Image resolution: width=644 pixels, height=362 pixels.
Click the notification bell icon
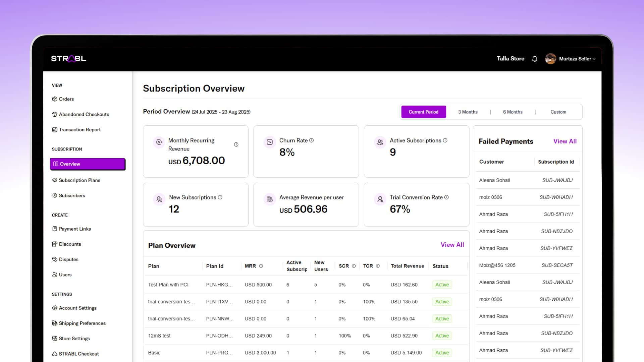point(535,59)
